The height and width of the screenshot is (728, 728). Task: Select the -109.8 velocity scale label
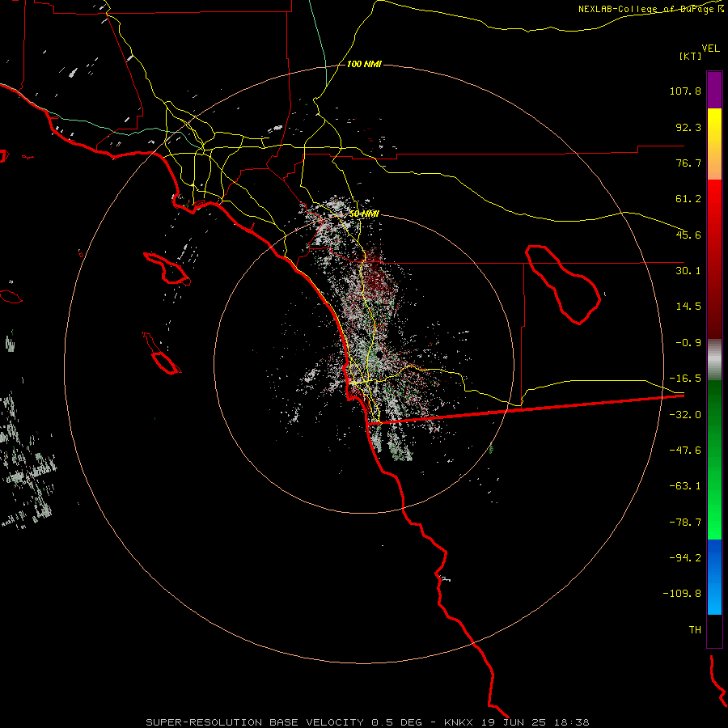682,594
